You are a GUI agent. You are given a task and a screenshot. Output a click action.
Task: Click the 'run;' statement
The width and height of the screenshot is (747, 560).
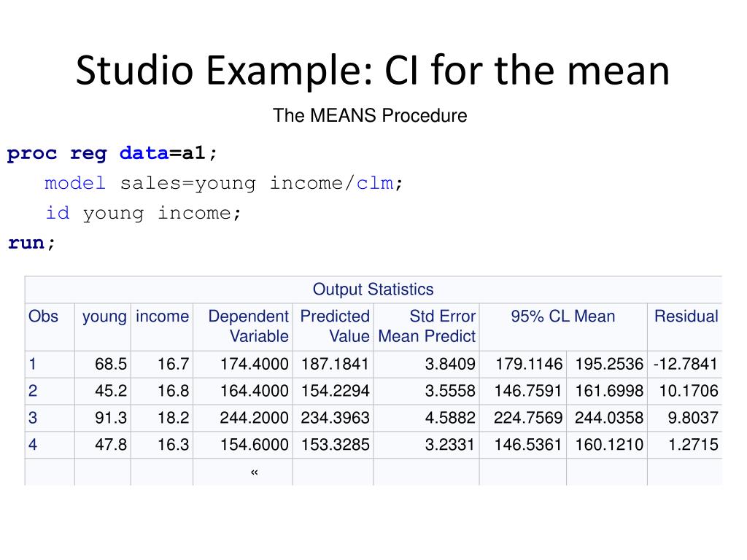(x=31, y=243)
